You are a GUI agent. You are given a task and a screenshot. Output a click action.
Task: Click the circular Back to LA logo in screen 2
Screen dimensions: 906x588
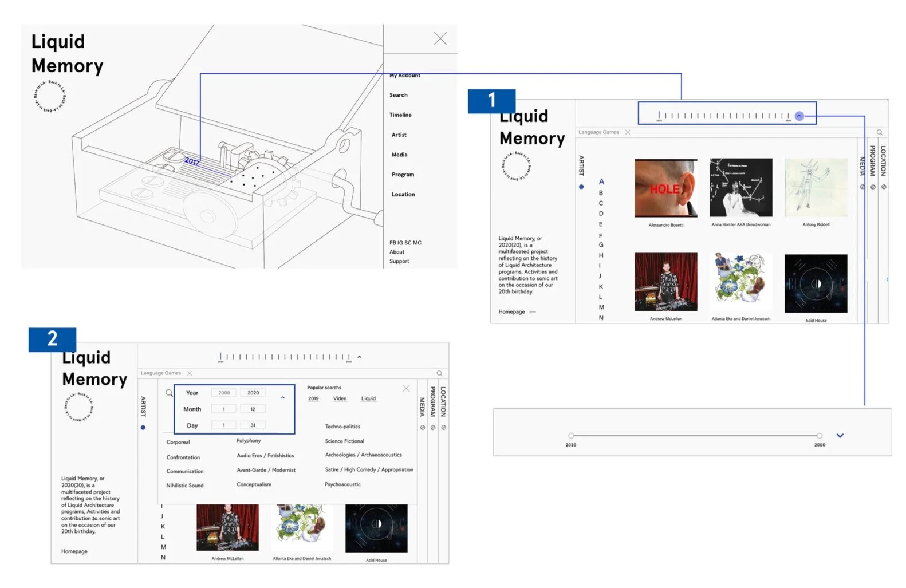tap(78, 407)
